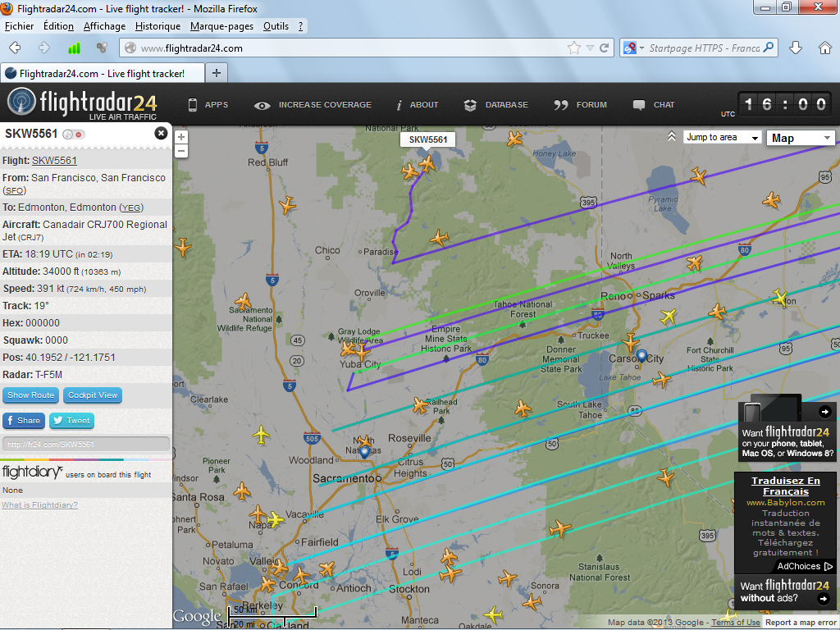Open the Terms of Use link
Screen dimensions: 840x630
[x=736, y=623]
